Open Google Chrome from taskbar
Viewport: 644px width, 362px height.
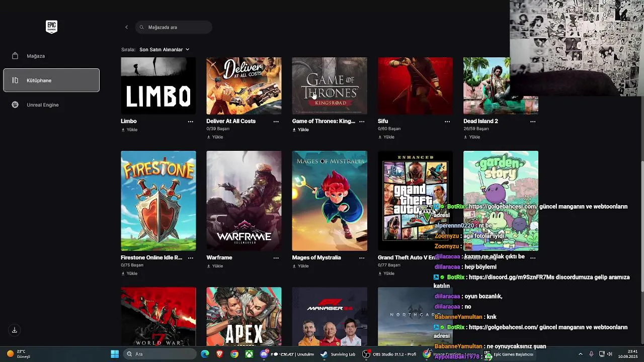(234, 354)
